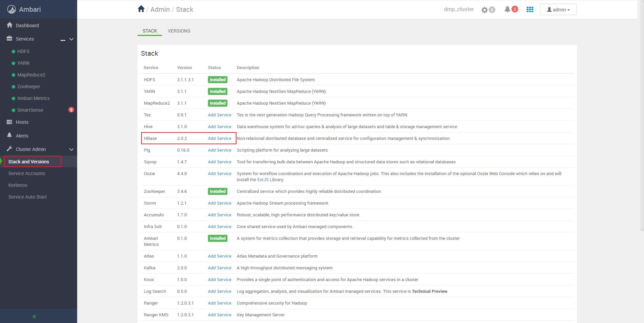Image resolution: width=644 pixels, height=323 pixels.
Task: Click Add Service for Knox
Action: [220, 279]
